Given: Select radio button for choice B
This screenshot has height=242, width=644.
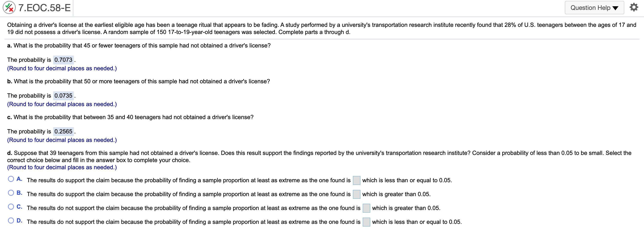Looking at the screenshot, I should click(11, 193).
